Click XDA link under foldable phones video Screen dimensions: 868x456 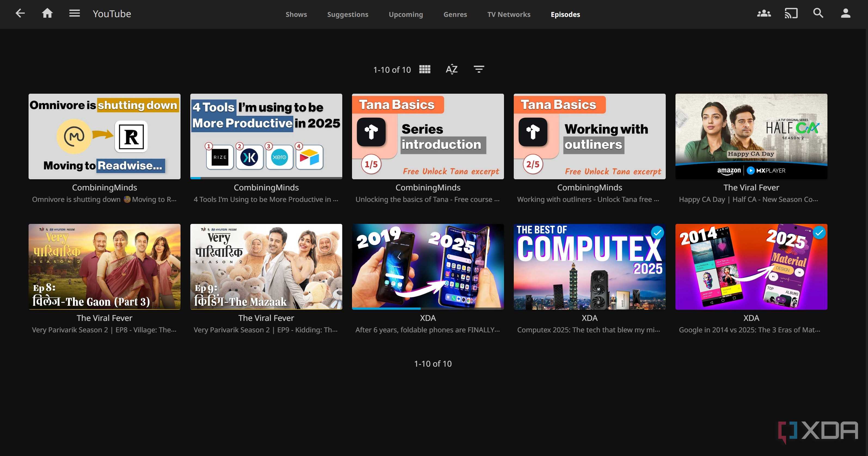click(x=428, y=318)
